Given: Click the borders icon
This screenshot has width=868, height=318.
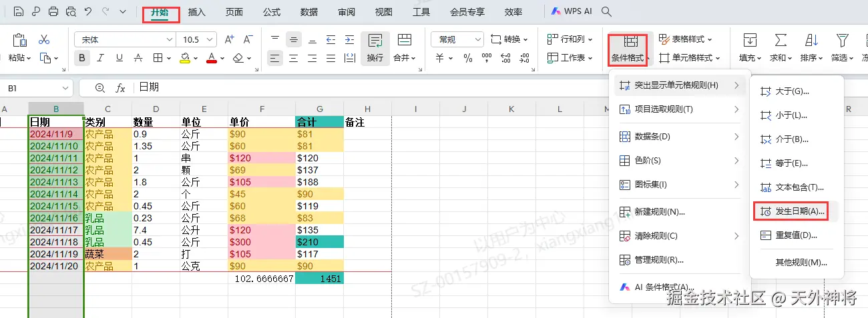Looking at the screenshot, I should click(x=158, y=58).
